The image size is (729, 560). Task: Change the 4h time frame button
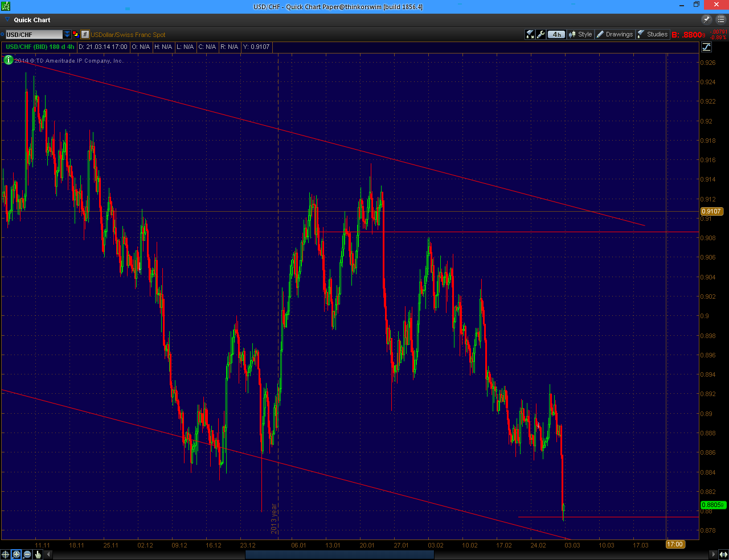tap(556, 34)
